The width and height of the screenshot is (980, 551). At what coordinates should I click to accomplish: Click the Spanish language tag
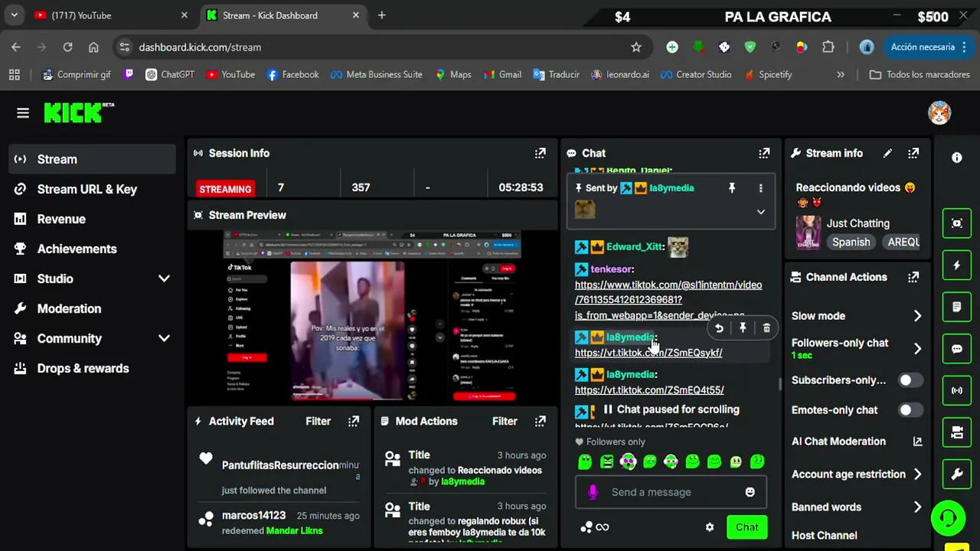pos(851,242)
